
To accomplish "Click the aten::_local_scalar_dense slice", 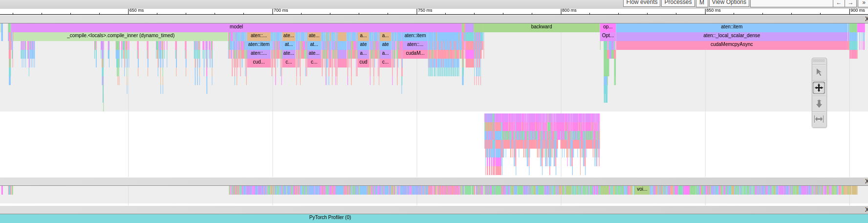I will (731, 36).
